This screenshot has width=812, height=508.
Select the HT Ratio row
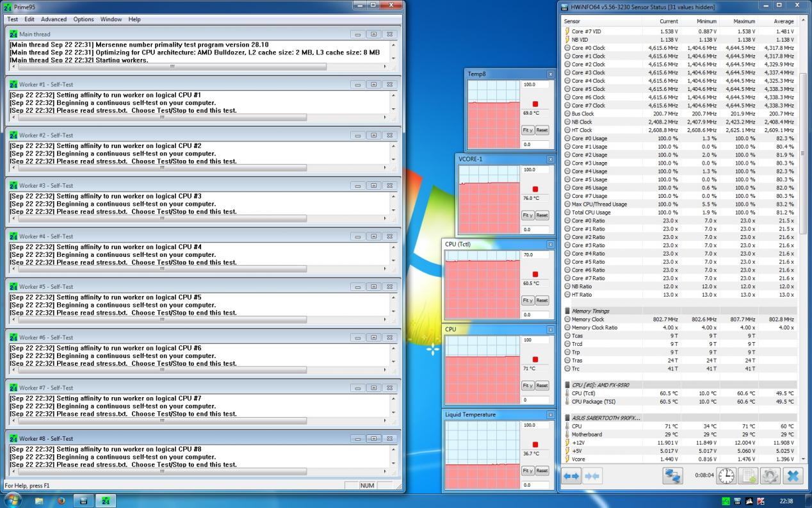[x=679, y=295]
